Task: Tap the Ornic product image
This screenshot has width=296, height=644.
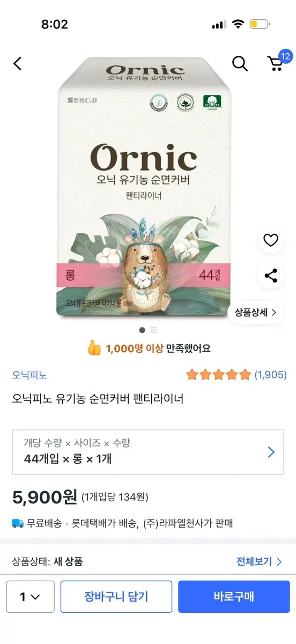Action: pyautogui.click(x=144, y=187)
